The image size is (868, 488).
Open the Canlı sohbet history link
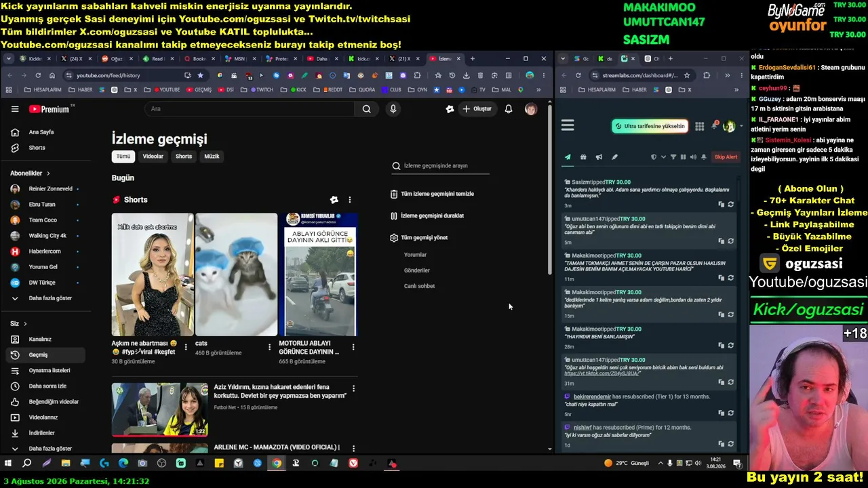coord(419,286)
